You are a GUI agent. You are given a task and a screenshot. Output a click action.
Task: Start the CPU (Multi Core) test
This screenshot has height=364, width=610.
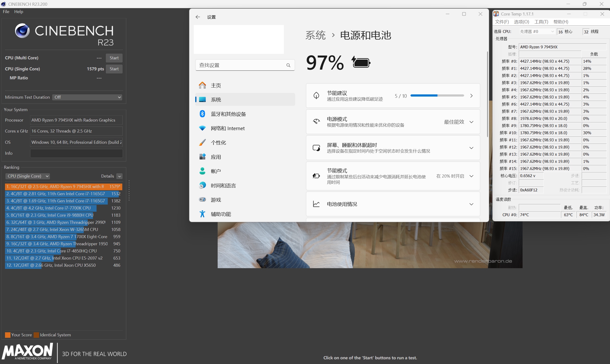[x=114, y=58]
